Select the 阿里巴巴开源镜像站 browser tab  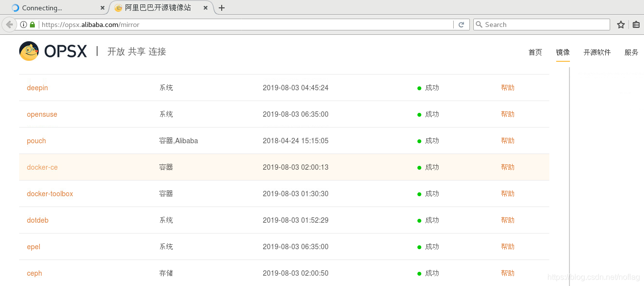tap(162, 8)
